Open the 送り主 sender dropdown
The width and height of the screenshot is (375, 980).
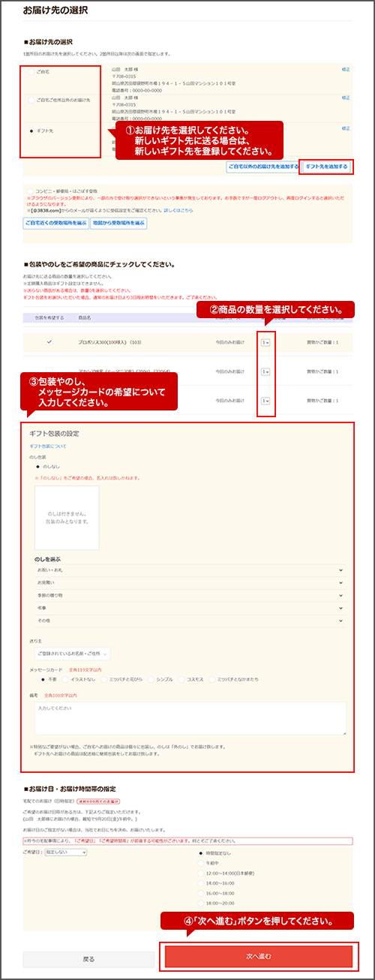pyautogui.click(x=73, y=654)
